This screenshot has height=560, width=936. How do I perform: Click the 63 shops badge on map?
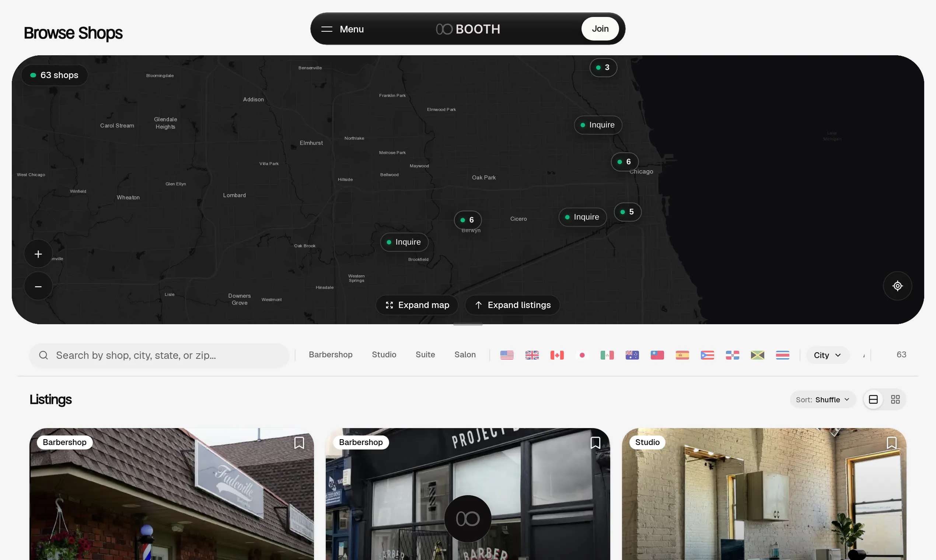pyautogui.click(x=54, y=75)
